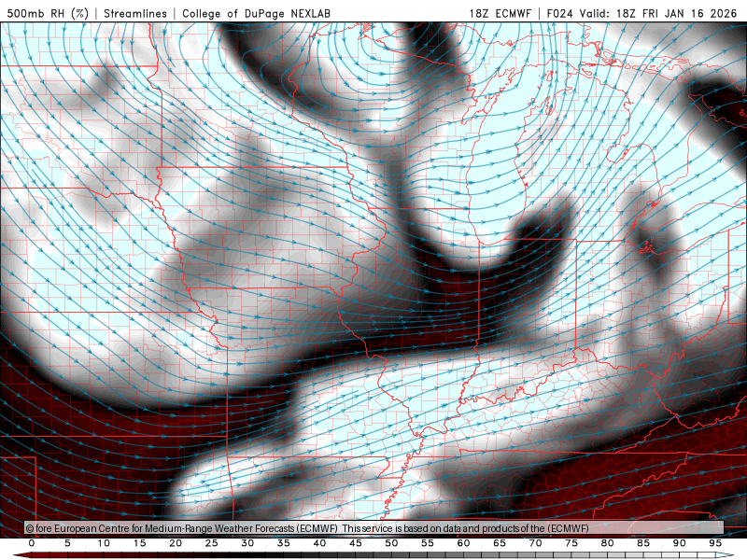Click the "45" colorbar label

(x=356, y=543)
